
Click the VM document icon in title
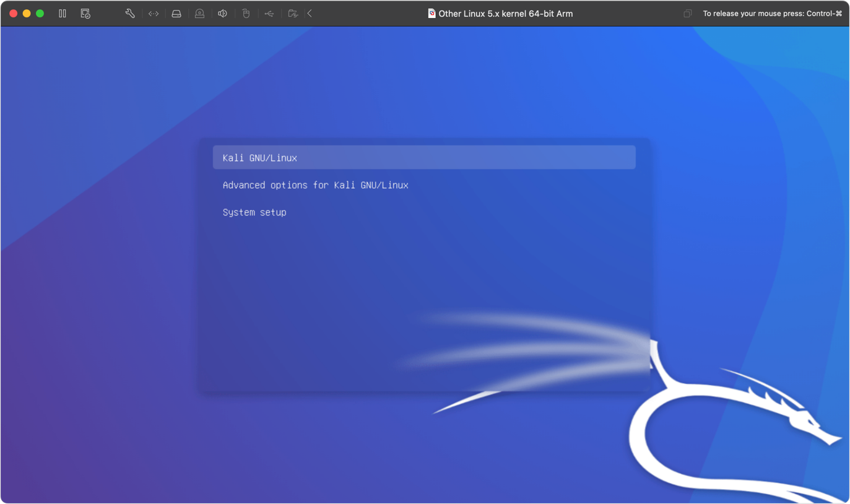tap(432, 13)
